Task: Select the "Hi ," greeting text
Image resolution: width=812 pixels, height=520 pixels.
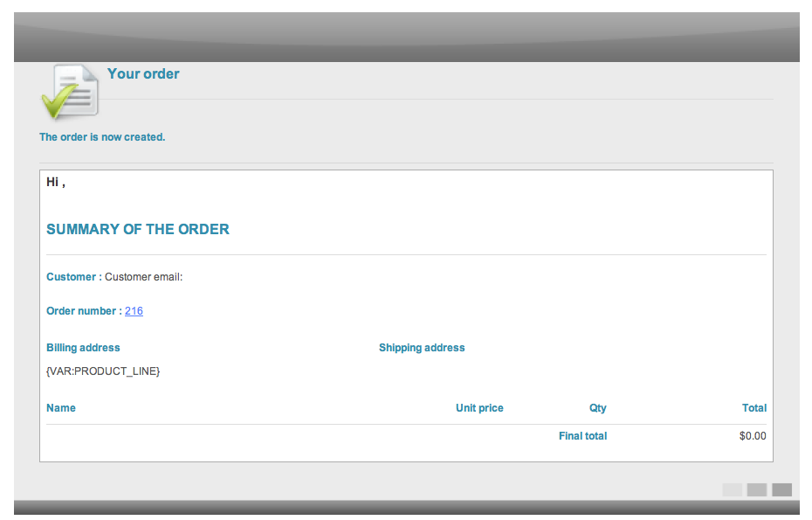Action: pos(55,182)
